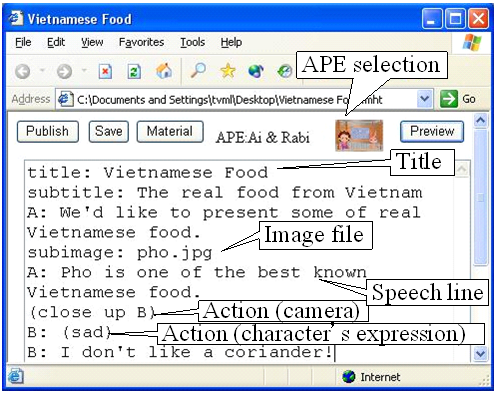Screen dimensions: 498x394
Task: Click the Go label next to the address bar
Action: 469,99
